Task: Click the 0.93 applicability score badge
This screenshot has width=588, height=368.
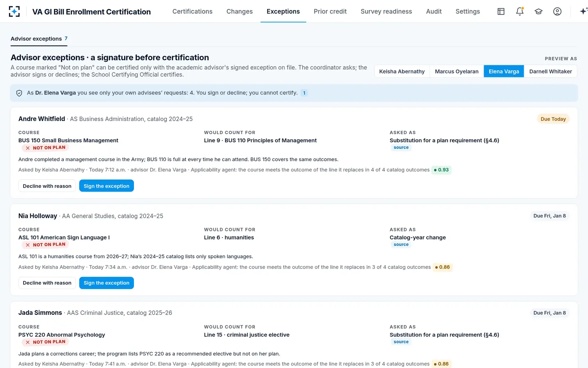Action: point(441,170)
